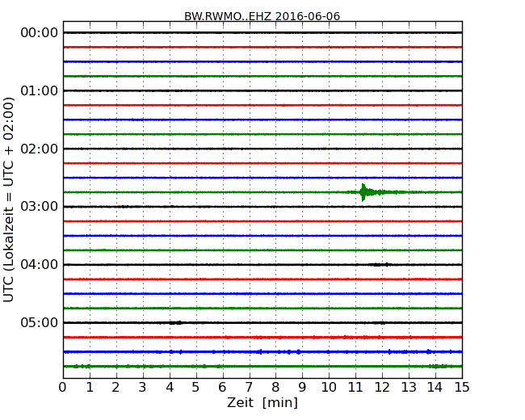Click the vertical UTC (Lokalzeit) axis label
Screen dimensions: 525x420
[x=8, y=199]
